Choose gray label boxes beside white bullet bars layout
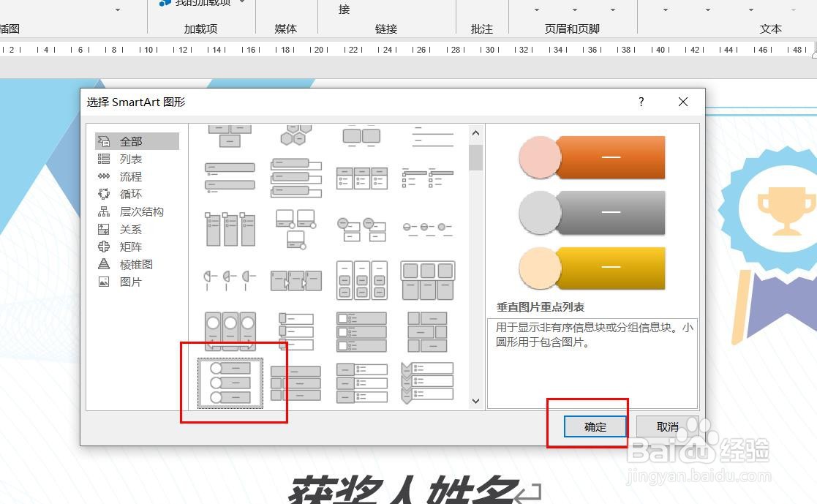This screenshot has height=504, width=817. click(x=361, y=383)
